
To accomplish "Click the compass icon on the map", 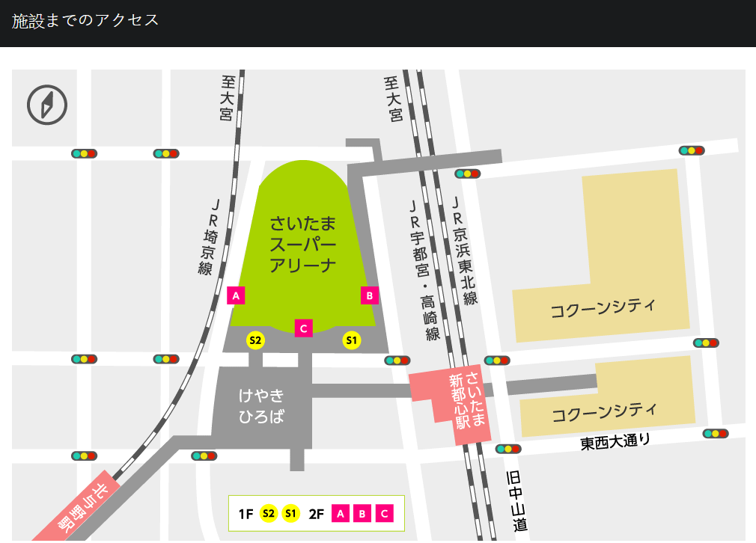I will (x=46, y=105).
